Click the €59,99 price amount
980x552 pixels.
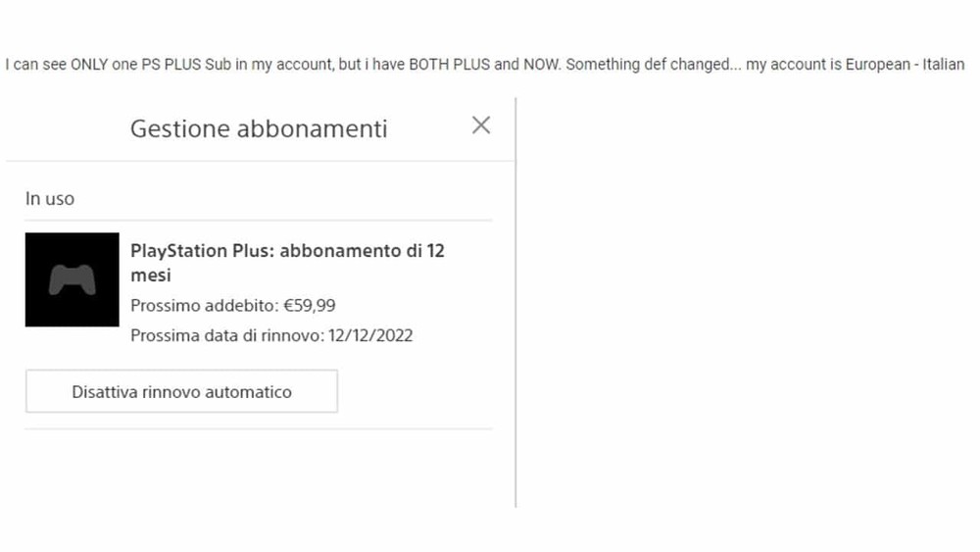point(310,306)
